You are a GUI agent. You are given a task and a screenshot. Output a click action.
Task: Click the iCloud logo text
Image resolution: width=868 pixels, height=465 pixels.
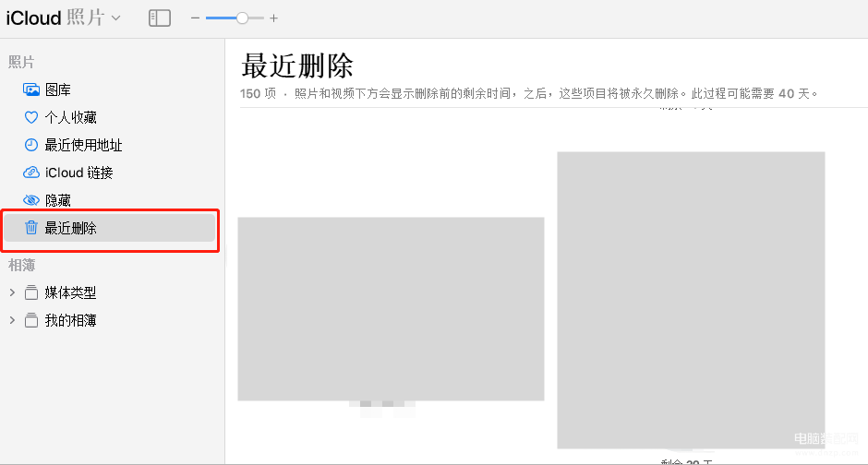pos(33,18)
